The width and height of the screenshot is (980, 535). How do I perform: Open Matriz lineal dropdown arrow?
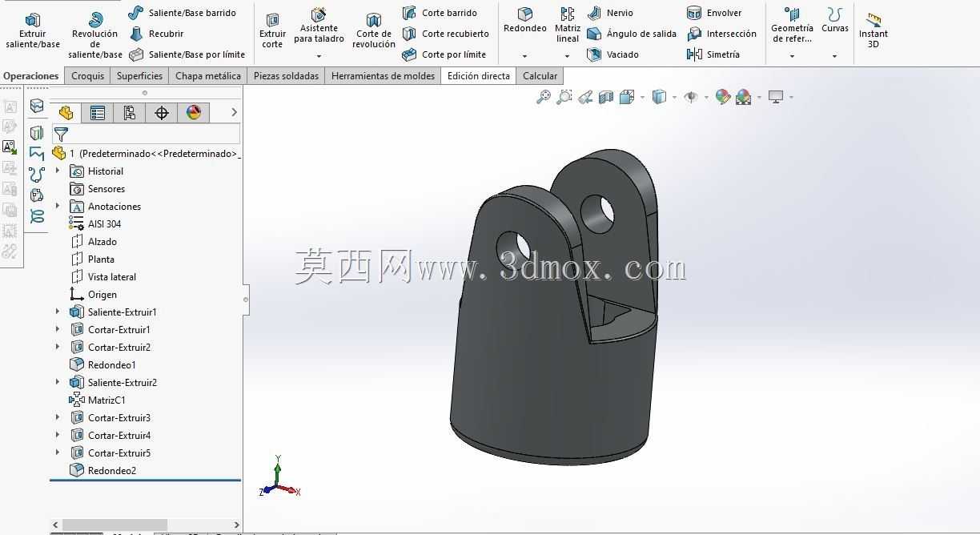point(567,56)
